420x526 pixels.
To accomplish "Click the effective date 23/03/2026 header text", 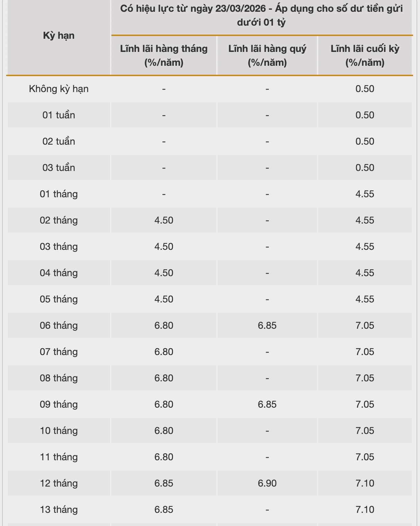I will click(x=261, y=15).
